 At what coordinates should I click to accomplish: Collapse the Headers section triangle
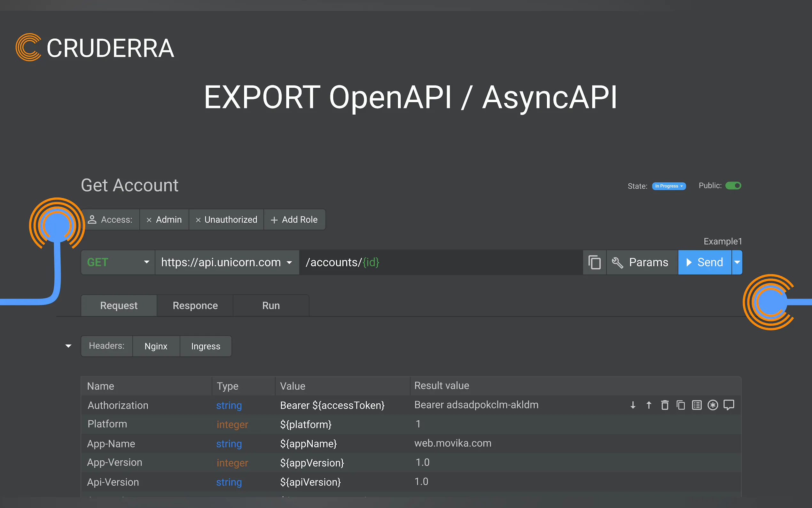coord(68,346)
